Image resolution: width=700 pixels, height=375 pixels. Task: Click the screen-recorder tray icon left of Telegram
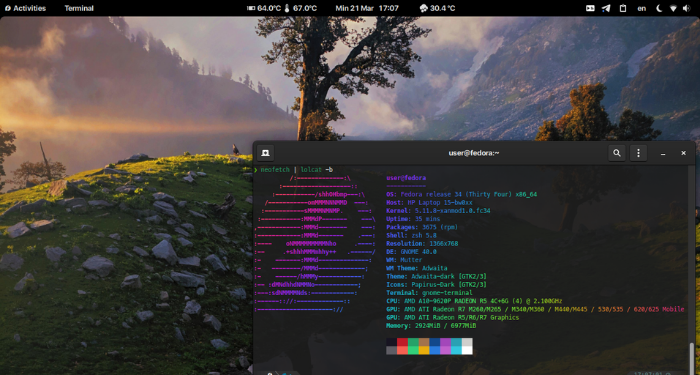(x=590, y=8)
